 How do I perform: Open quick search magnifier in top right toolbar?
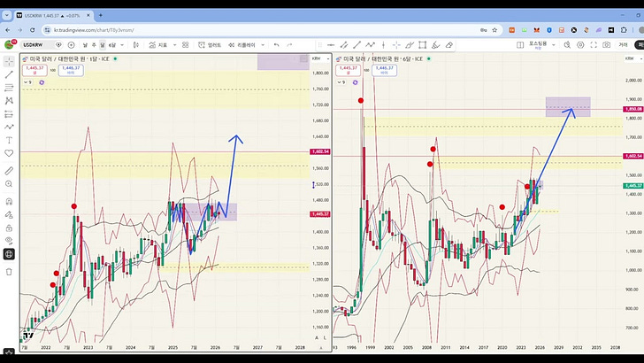tap(567, 45)
